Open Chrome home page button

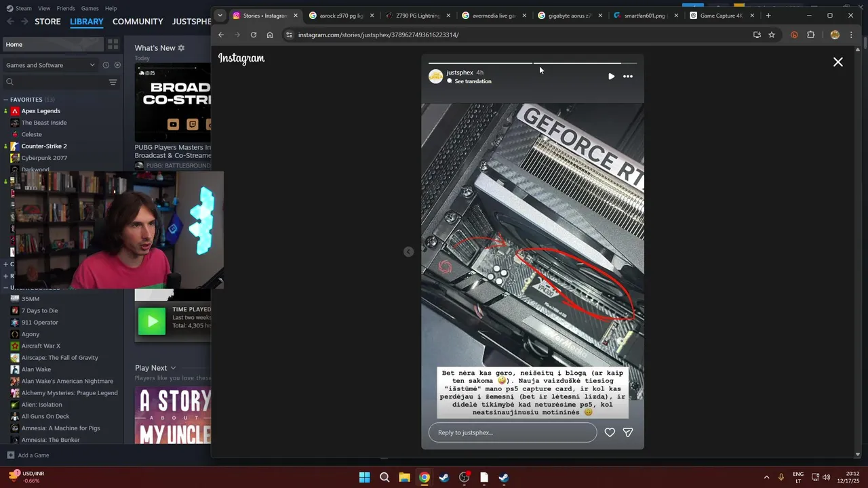click(x=270, y=35)
